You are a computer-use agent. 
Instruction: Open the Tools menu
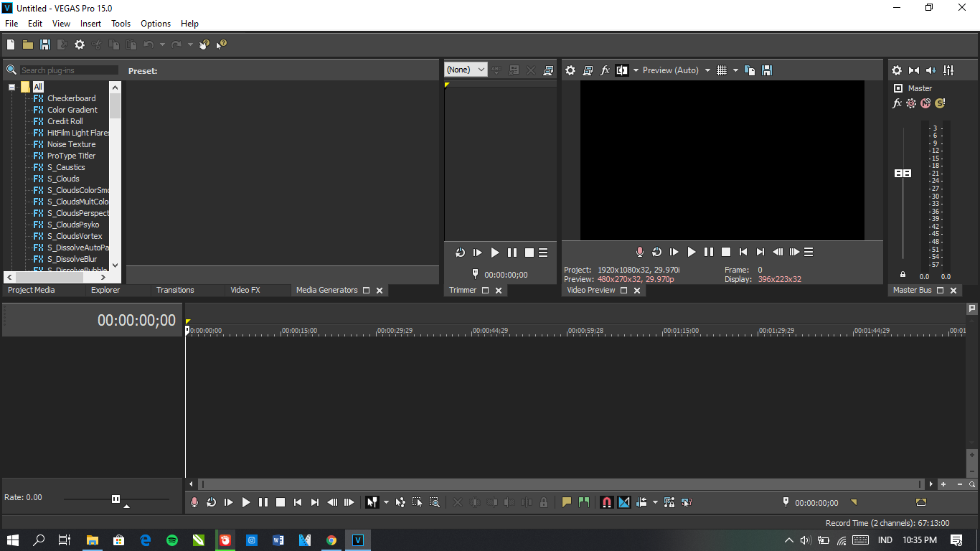121,24
